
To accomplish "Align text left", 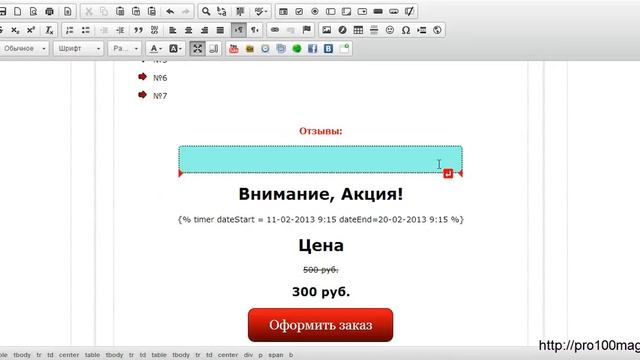I will click(x=173, y=30).
